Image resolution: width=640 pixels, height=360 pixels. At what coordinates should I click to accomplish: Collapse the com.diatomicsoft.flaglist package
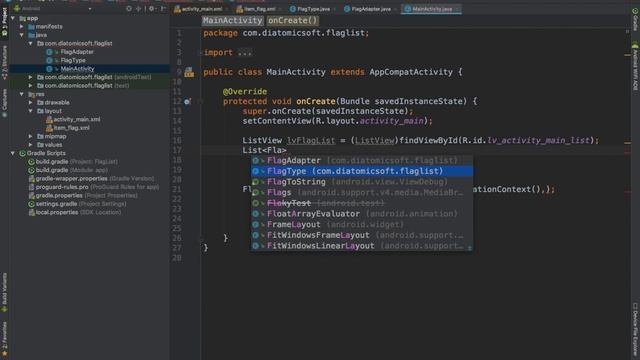[31, 43]
